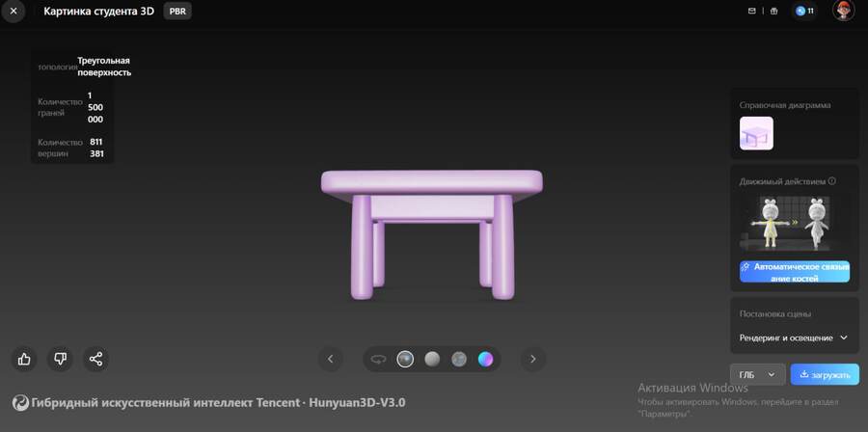Viewport: 868px width, 432px height.
Task: Click the Tencent Hunyuan3D-V3.0 label
Action: (x=218, y=403)
